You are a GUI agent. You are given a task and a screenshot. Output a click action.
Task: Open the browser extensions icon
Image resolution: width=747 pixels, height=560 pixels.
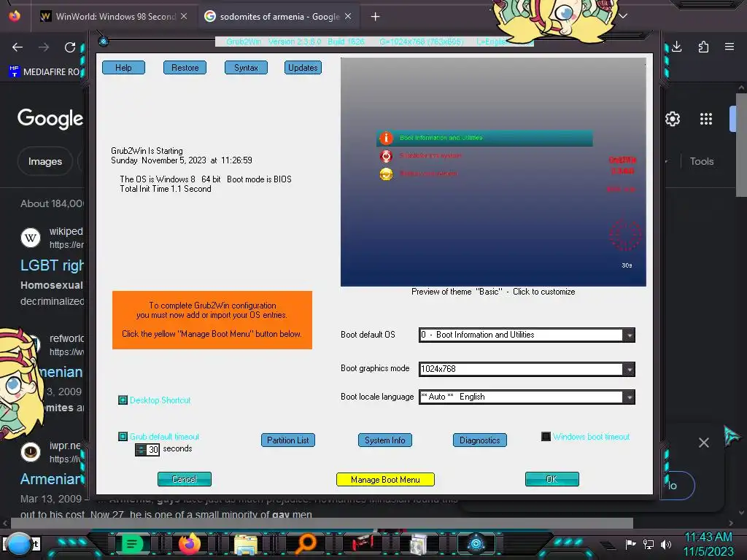(x=703, y=47)
